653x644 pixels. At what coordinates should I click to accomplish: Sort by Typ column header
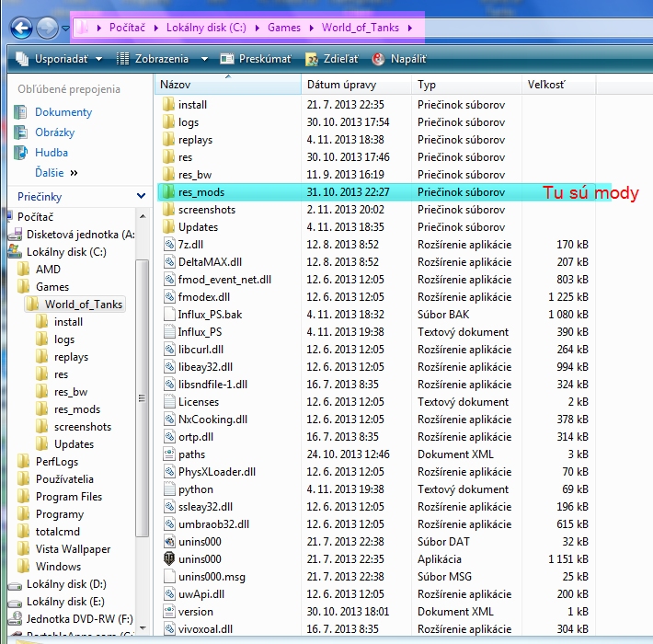(x=467, y=85)
